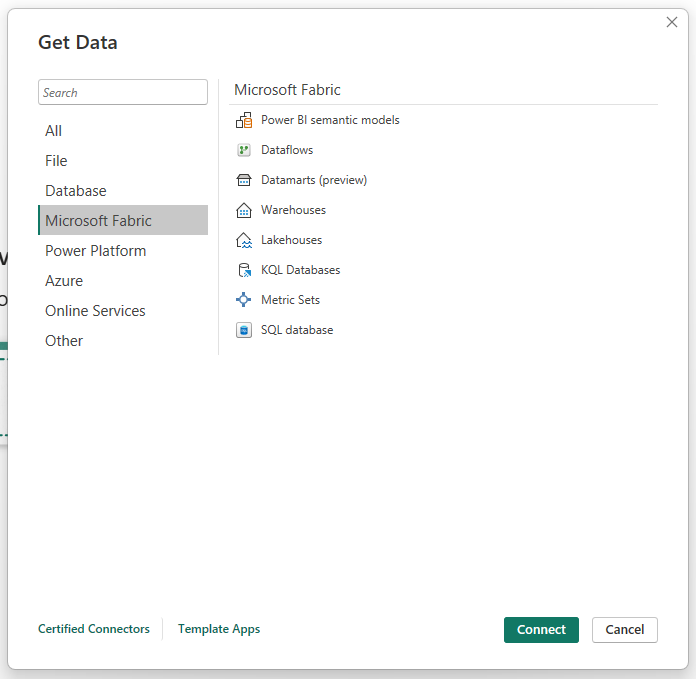Open the Power Platform category
Viewport: 696px width, 679px height.
point(123,251)
